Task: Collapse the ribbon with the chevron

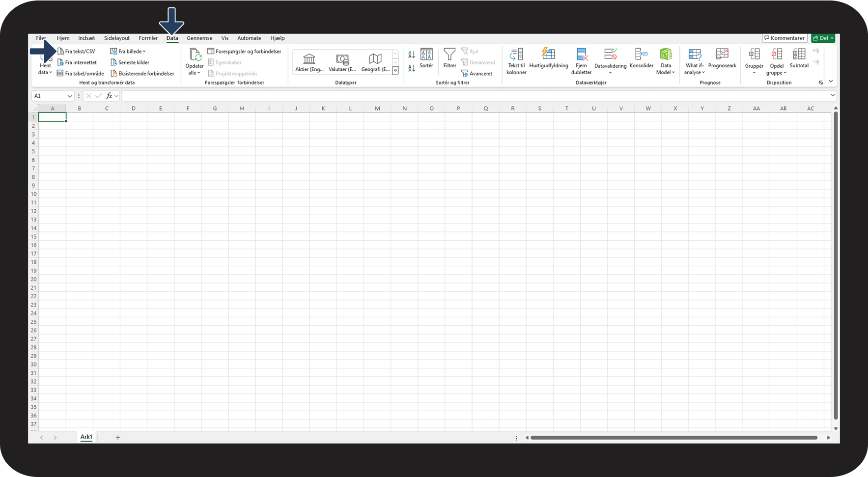Action: pyautogui.click(x=831, y=81)
